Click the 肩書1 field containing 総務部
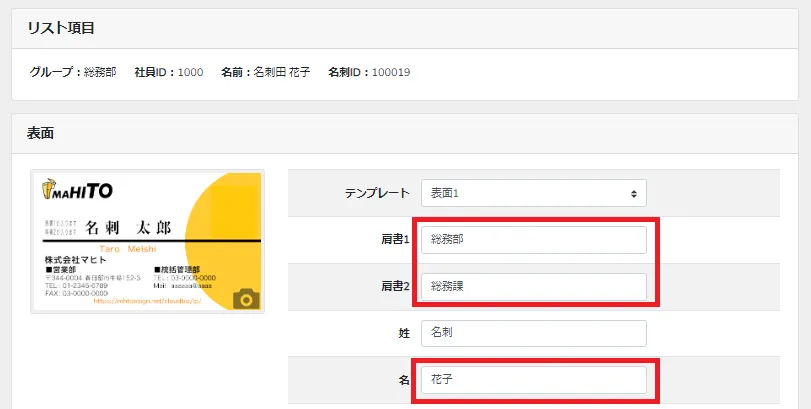 point(534,240)
